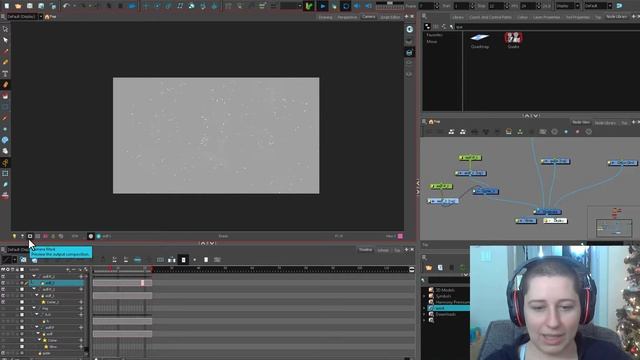Viewport: 640px width, 360px height.
Task: Open the Drawing view tab
Action: pyautogui.click(x=325, y=17)
